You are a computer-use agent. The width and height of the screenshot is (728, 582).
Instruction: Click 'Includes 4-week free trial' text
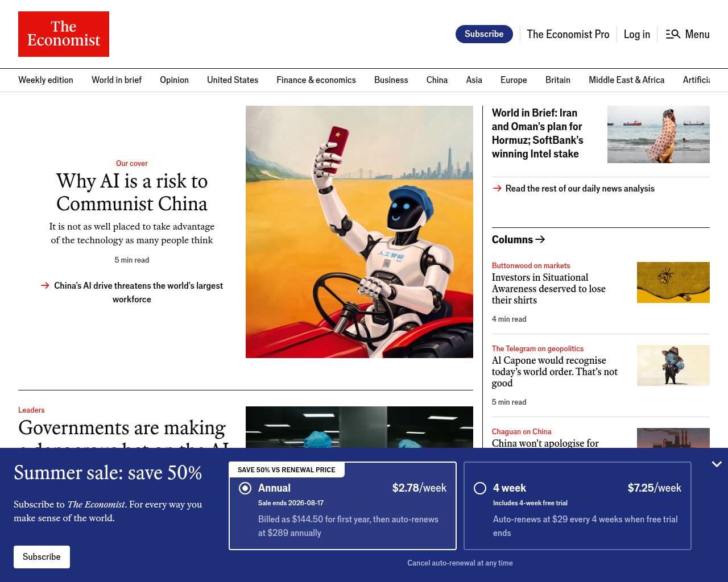[530, 503]
